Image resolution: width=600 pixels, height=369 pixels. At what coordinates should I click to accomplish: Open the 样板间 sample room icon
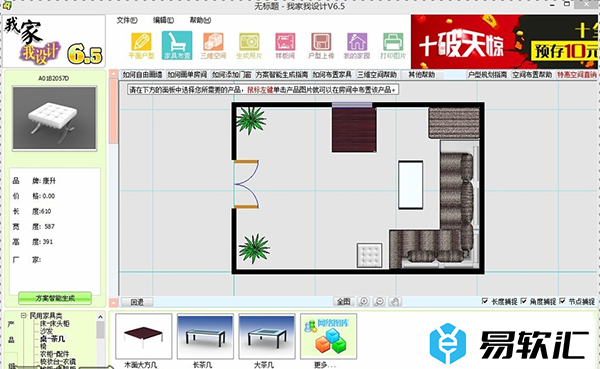click(285, 46)
